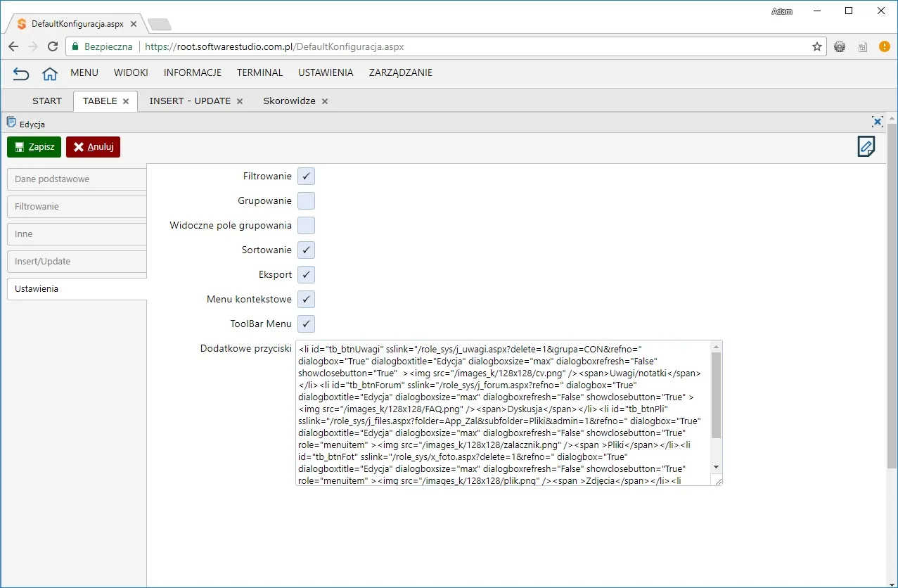The width and height of the screenshot is (898, 588).
Task: Click the up arrow of the textarea scrollbar
Action: click(x=717, y=347)
